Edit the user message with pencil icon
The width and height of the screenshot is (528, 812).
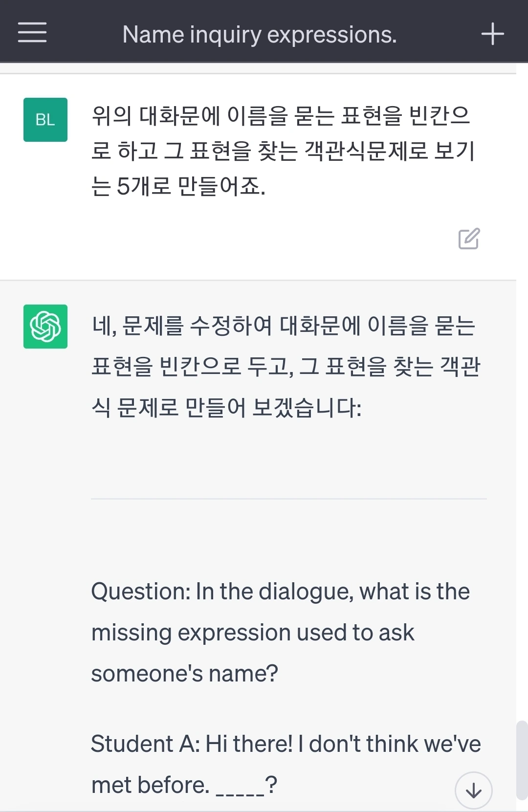pyautogui.click(x=469, y=239)
